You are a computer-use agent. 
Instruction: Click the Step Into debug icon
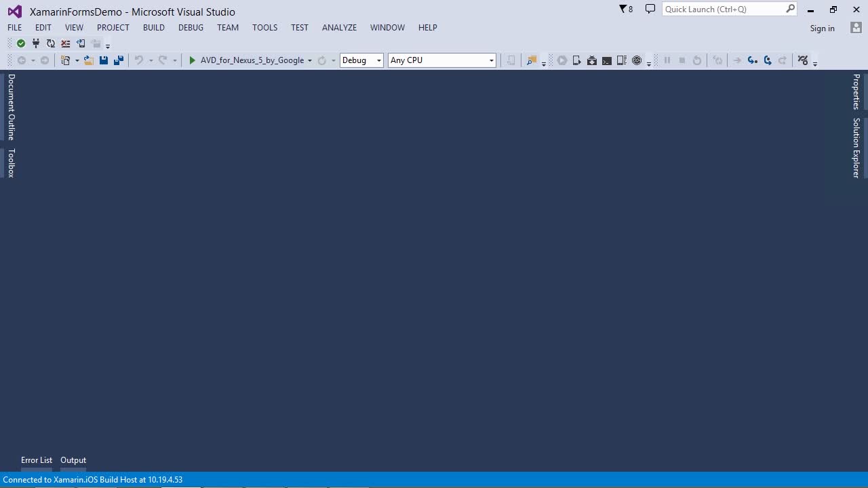tap(752, 60)
